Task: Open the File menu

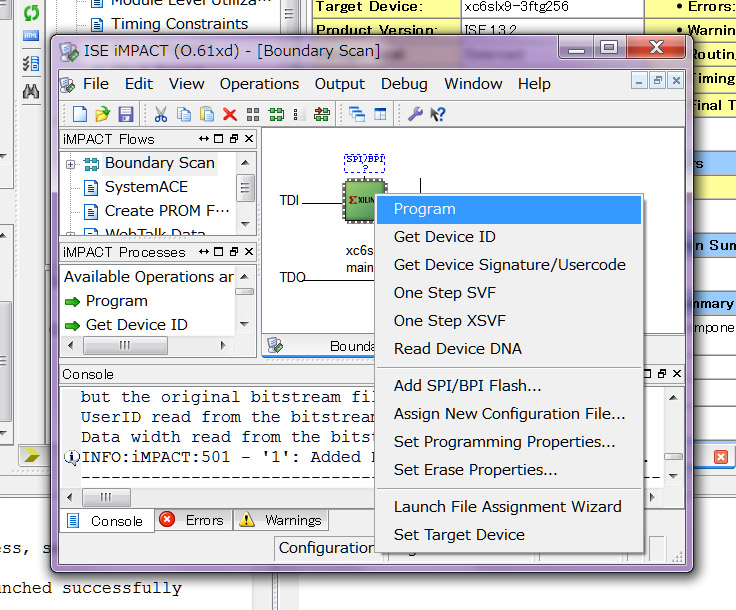Action: [96, 84]
